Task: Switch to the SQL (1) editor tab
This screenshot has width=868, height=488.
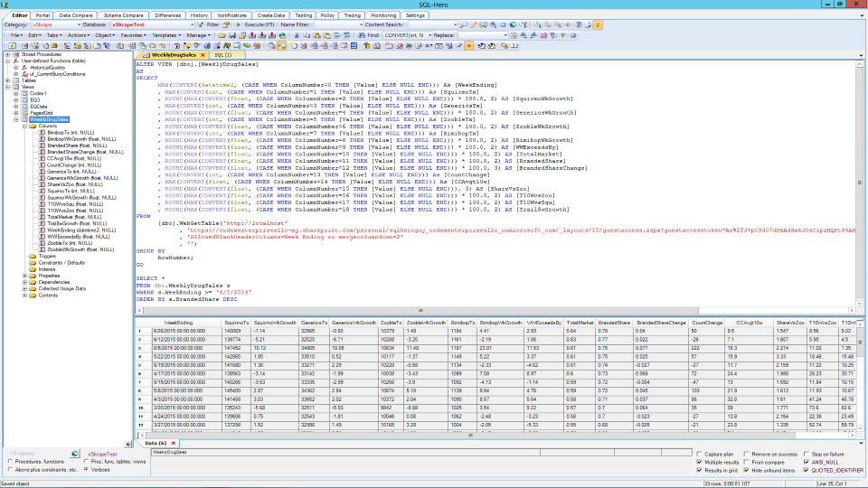Action: tap(222, 55)
